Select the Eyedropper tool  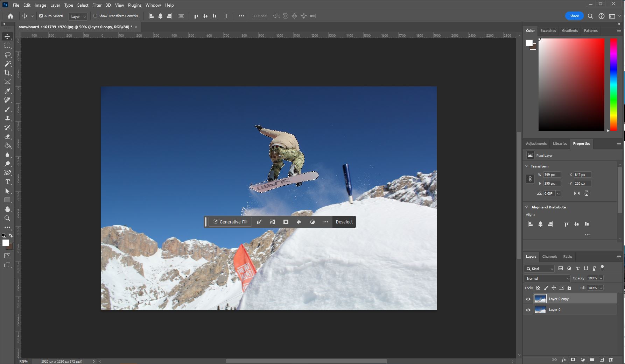7,91
